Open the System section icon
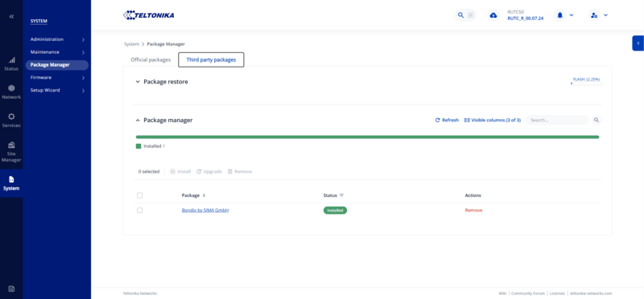The image size is (644, 299). [11, 179]
